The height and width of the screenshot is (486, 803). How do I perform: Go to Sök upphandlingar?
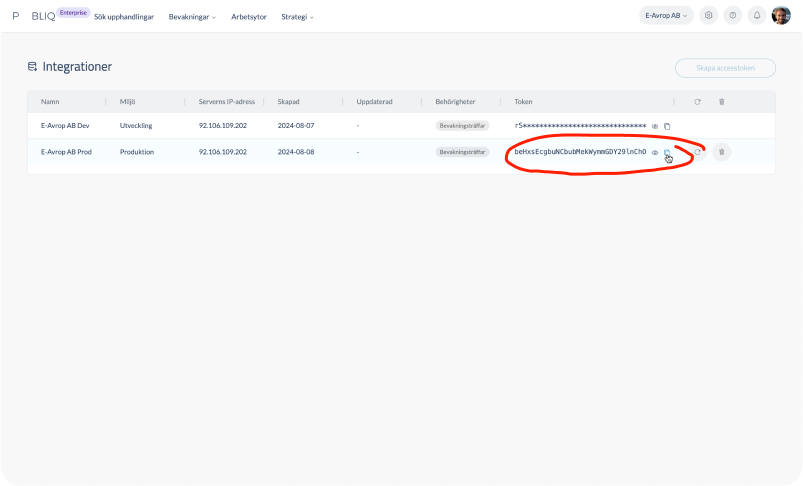click(124, 17)
